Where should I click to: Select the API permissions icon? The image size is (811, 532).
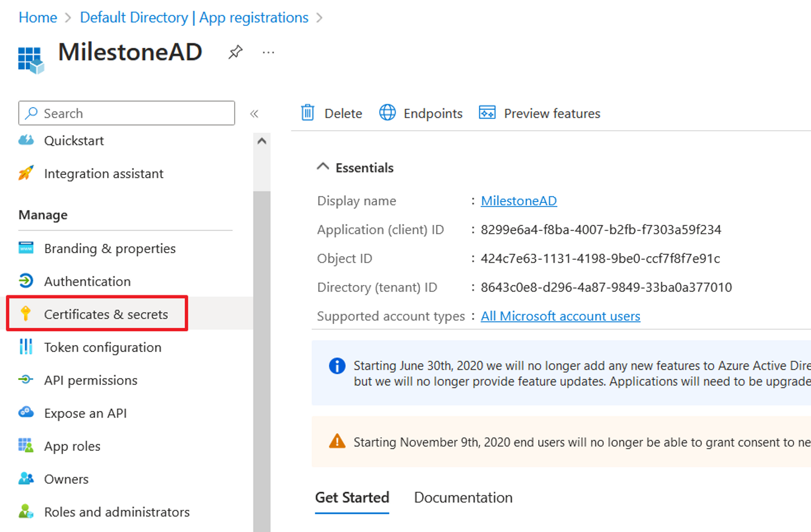click(26, 380)
